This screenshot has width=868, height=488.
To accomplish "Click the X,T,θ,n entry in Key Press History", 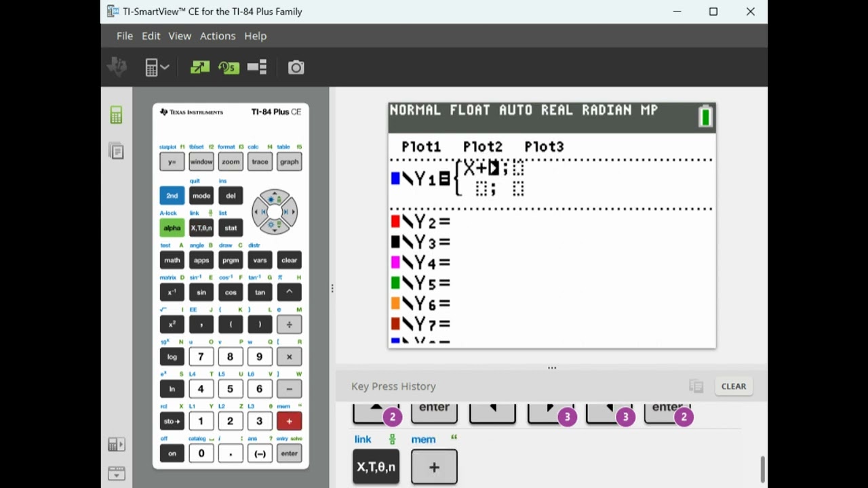I will click(x=376, y=467).
